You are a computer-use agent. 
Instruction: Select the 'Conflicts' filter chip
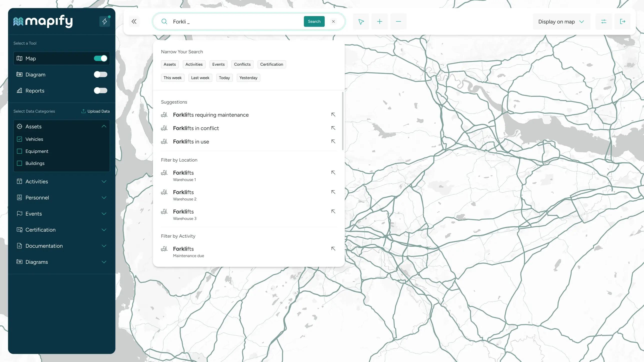click(242, 64)
